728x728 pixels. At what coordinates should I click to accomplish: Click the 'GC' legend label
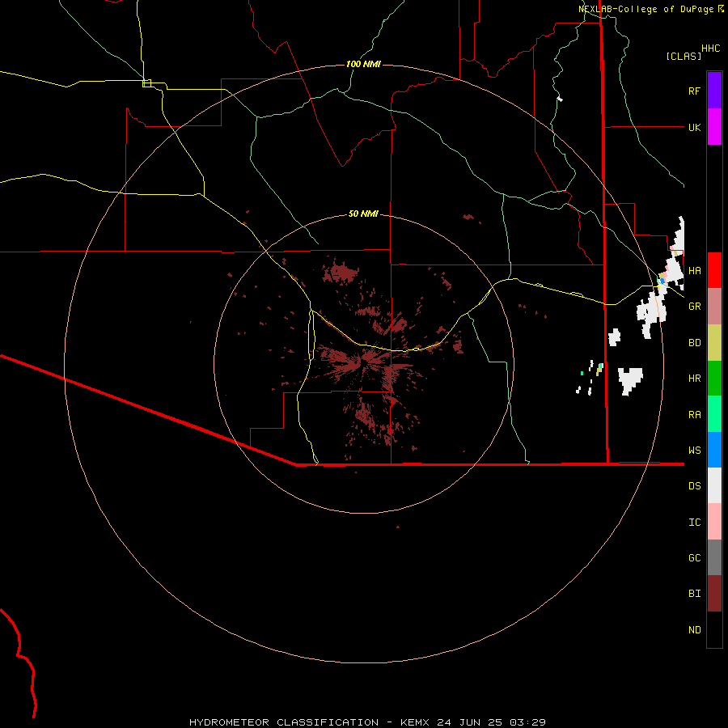click(x=695, y=558)
